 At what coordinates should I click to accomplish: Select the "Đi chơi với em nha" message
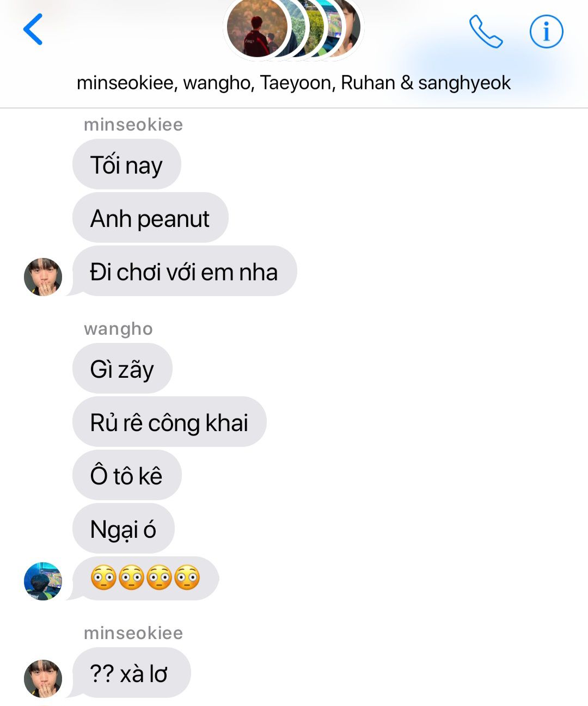coord(184,271)
